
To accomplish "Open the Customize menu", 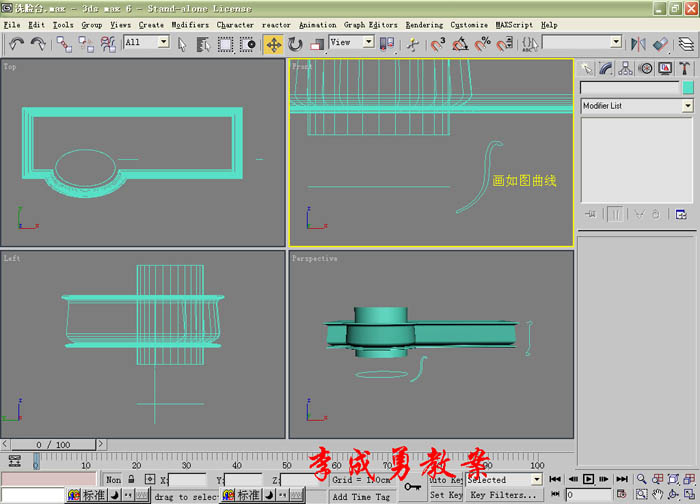I will pos(469,25).
